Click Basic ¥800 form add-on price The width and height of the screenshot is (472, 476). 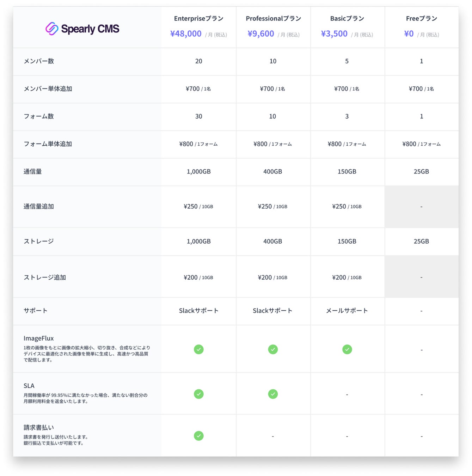point(347,144)
